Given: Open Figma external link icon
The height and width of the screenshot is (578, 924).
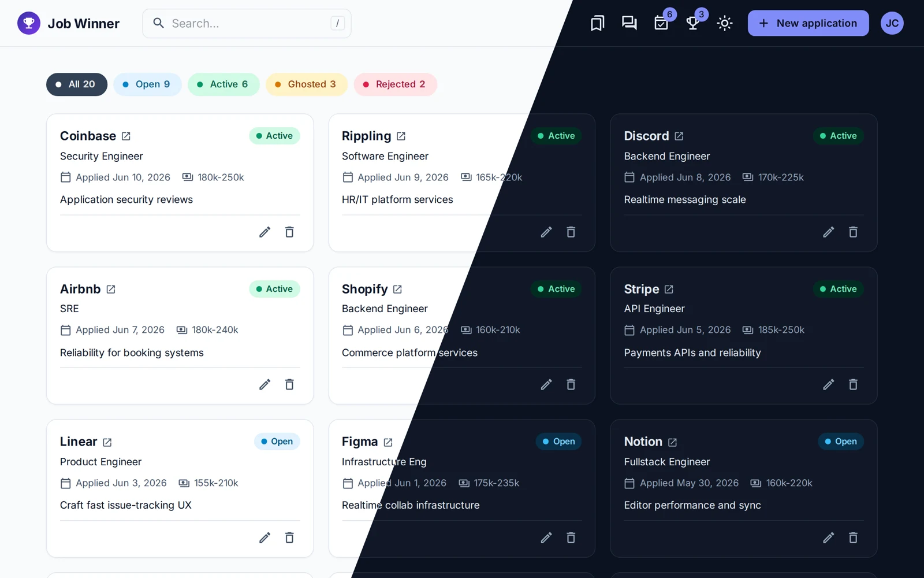Looking at the screenshot, I should [x=388, y=442].
